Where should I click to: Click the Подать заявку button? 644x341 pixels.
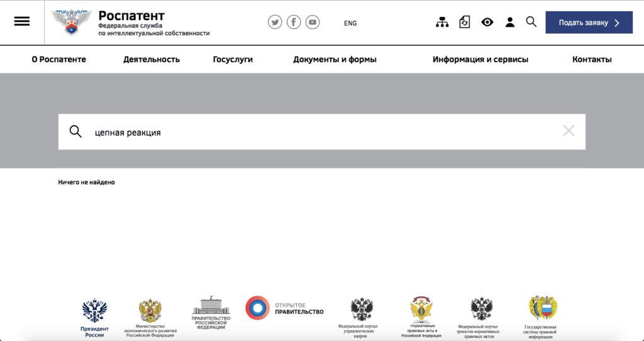[x=589, y=23]
